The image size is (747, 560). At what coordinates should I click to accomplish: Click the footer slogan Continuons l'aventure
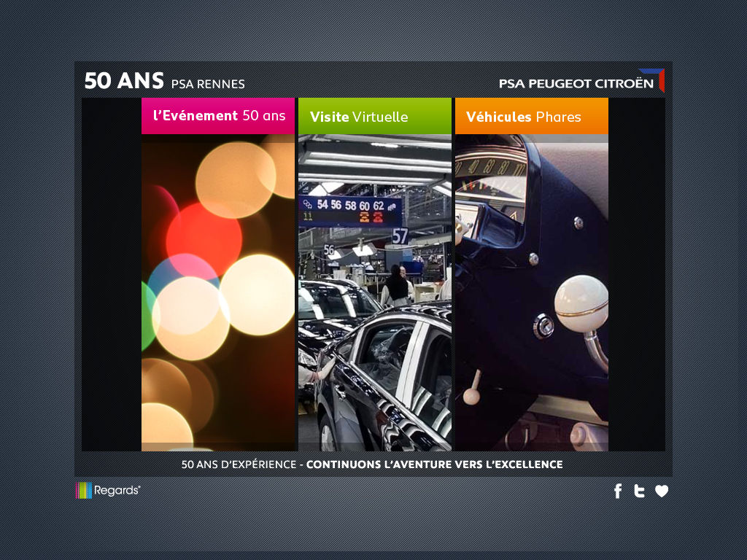tap(434, 464)
